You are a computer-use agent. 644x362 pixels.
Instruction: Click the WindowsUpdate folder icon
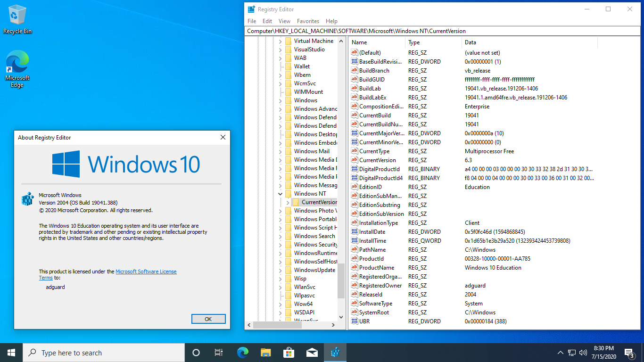click(288, 270)
